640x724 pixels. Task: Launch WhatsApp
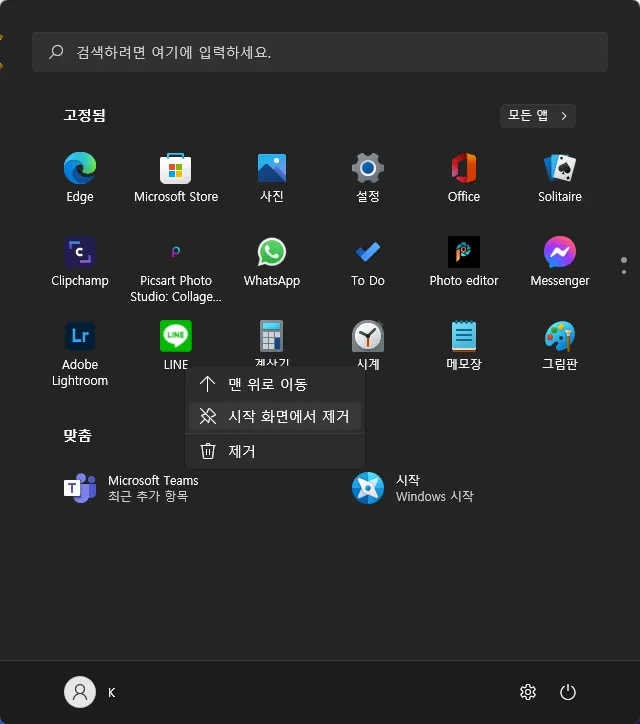pos(272,261)
